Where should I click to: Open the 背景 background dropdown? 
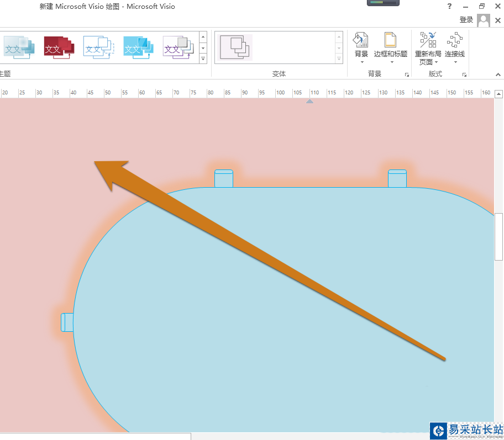tap(361, 48)
